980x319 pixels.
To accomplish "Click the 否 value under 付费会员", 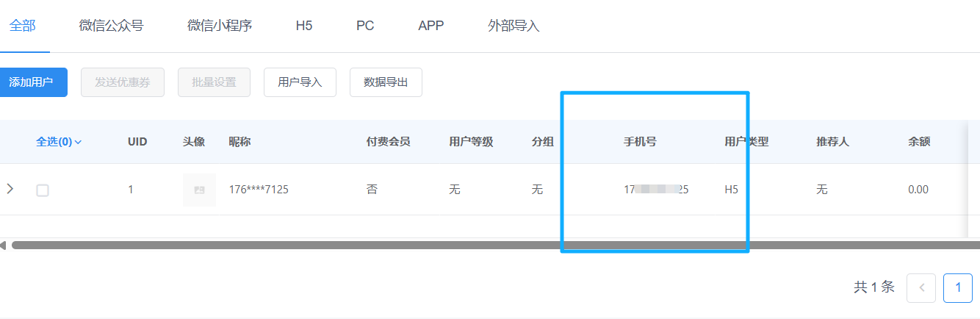I will tap(372, 190).
